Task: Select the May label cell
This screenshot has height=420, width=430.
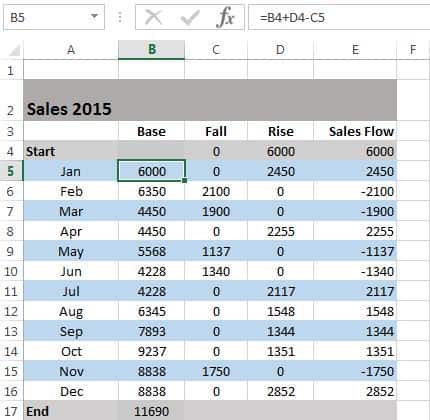Action: click(x=71, y=251)
